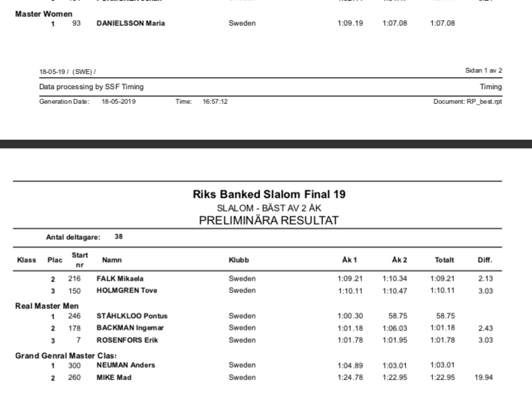The image size is (532, 405).
Task: Select the Riks Banked Slalom Final 19 title
Action: click(x=269, y=194)
